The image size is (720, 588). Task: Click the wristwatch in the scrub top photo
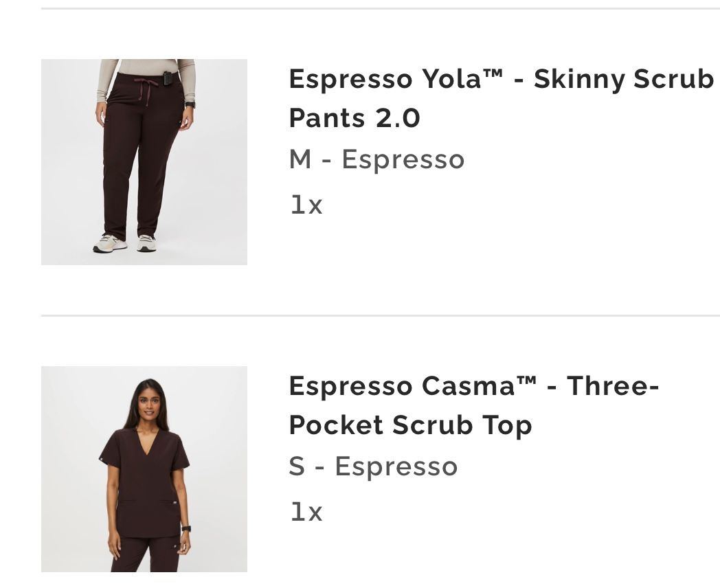(185, 528)
